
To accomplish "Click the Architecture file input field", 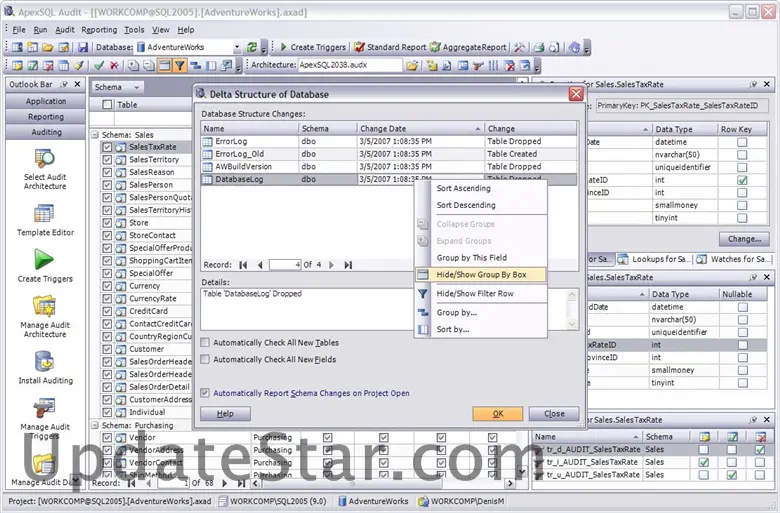I will pyautogui.click(x=350, y=65).
